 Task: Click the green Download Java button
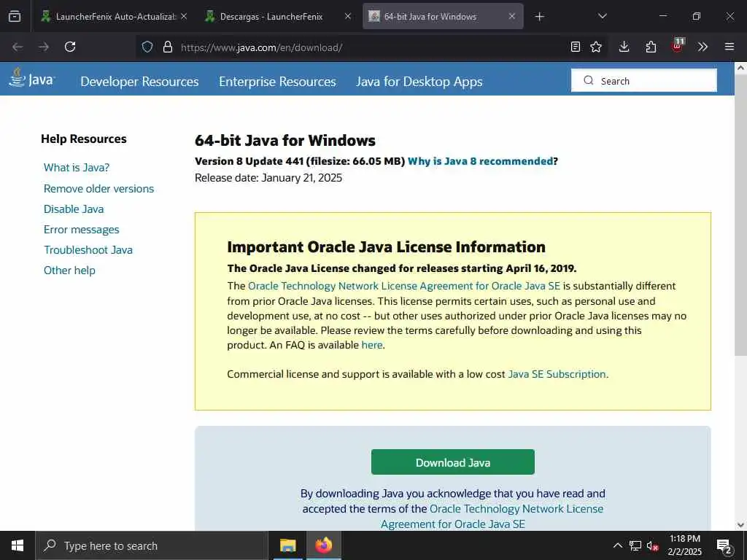[452, 462]
